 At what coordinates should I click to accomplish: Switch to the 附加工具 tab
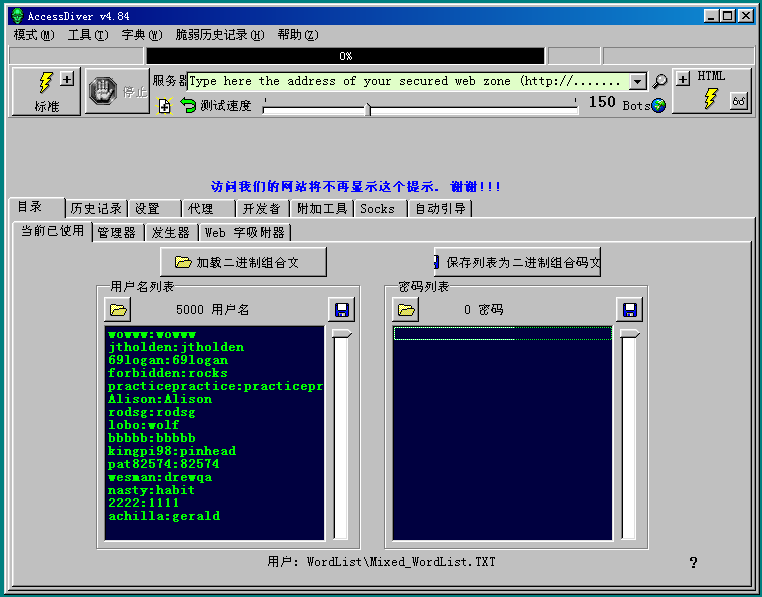click(322, 209)
